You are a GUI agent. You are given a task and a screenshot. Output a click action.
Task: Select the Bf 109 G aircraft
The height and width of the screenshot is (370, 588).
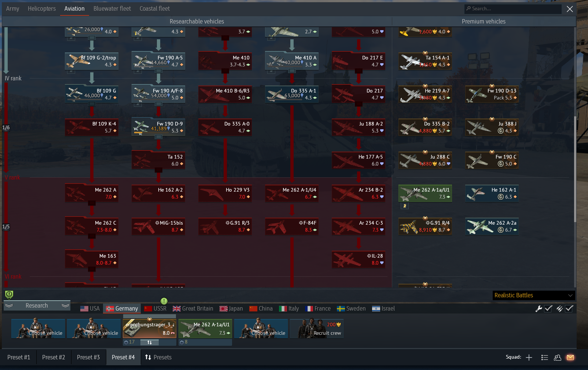[92, 94]
